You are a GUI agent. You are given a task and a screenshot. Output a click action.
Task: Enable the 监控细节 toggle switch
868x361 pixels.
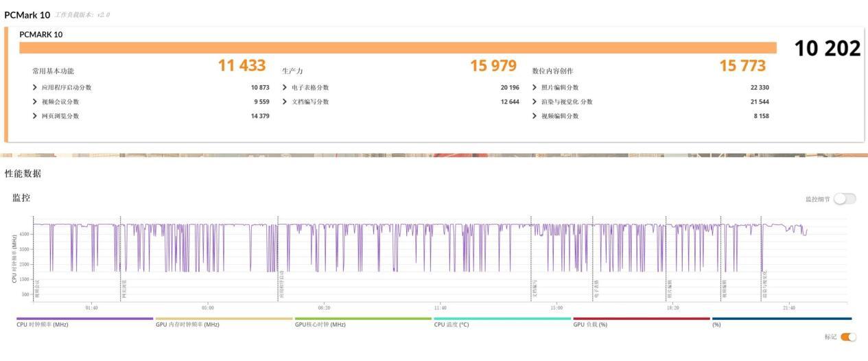(845, 199)
